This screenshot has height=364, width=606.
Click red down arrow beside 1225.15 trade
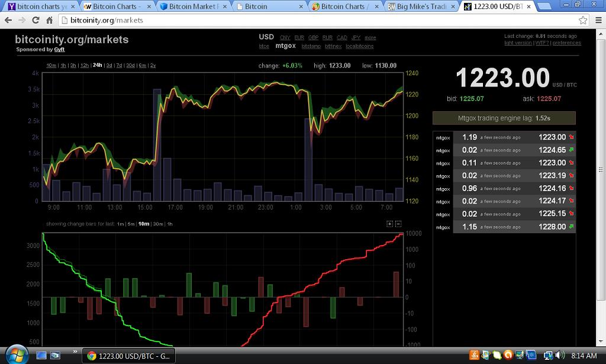pos(571,213)
